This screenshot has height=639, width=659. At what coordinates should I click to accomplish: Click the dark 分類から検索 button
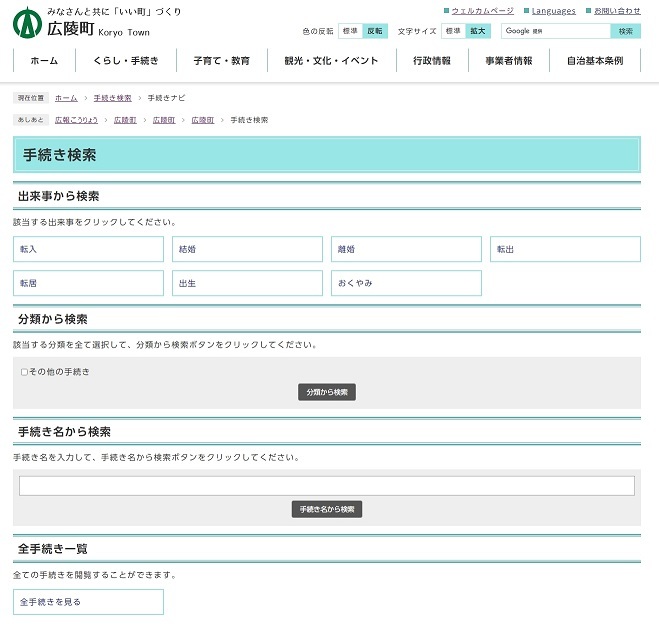point(327,392)
